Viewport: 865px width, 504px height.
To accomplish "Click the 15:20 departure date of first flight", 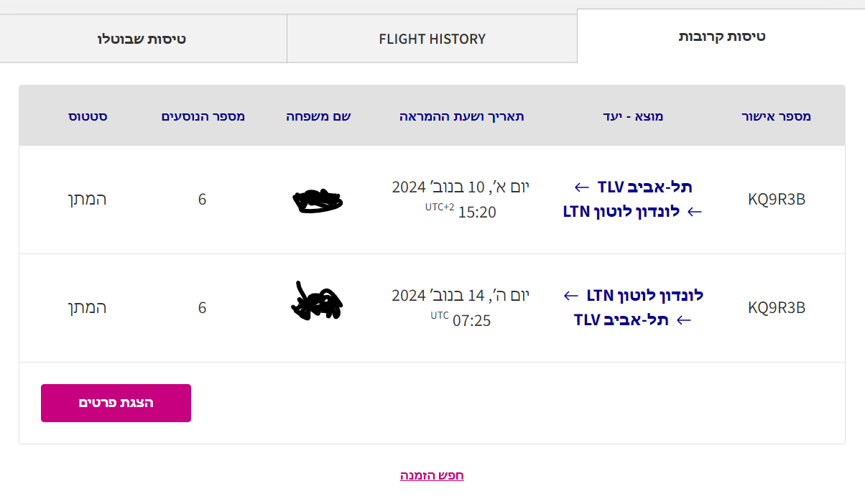I will point(460,200).
